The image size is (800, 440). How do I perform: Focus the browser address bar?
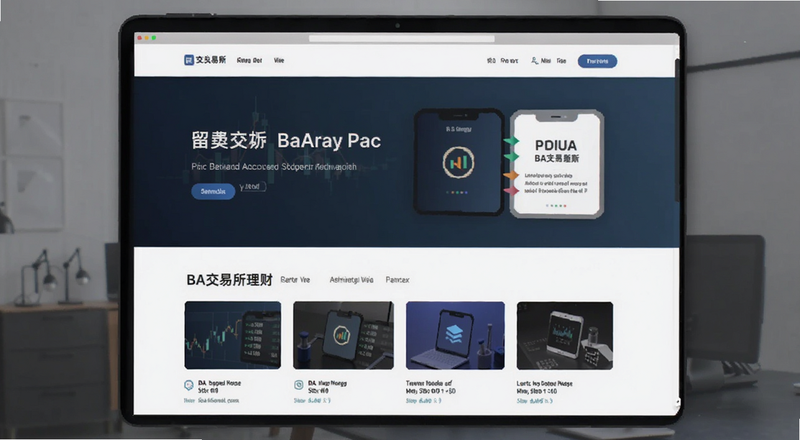click(402, 39)
